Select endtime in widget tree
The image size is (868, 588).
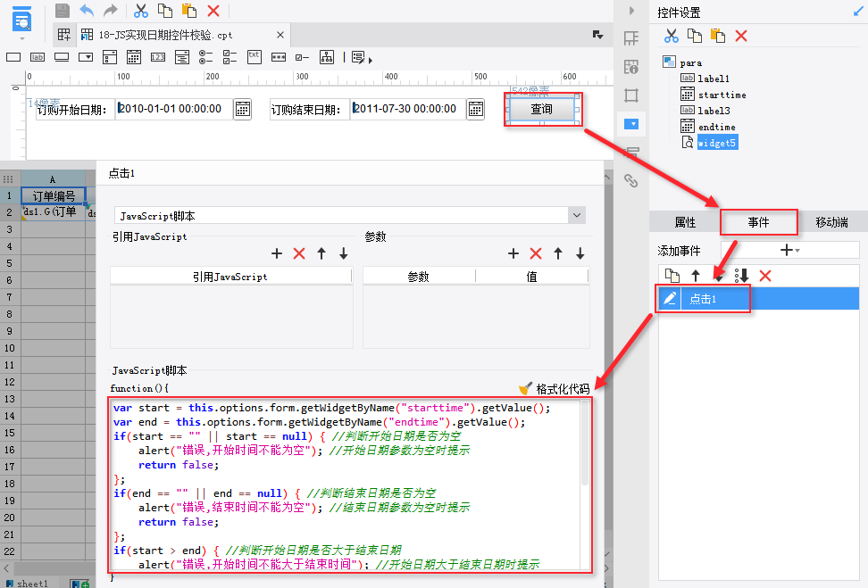716,127
